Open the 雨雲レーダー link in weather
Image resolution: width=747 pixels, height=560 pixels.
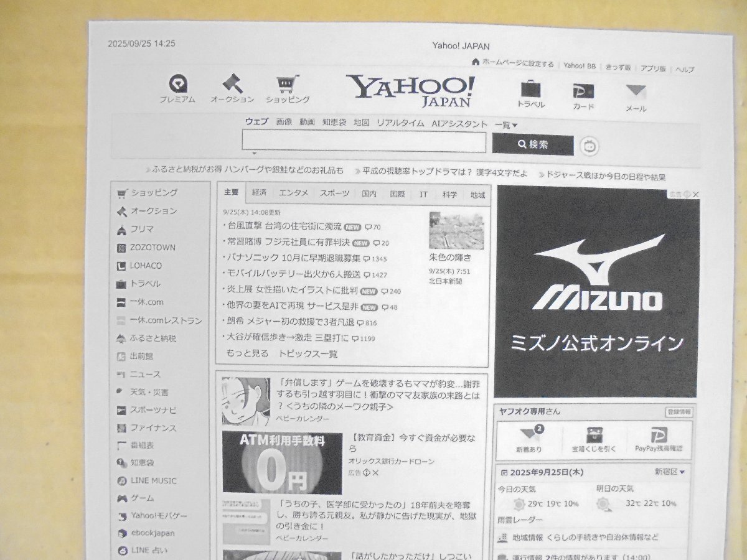(x=520, y=520)
